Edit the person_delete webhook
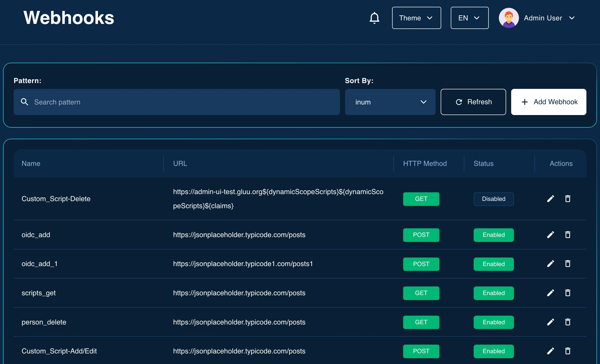This screenshot has height=364, width=600. tap(550, 322)
